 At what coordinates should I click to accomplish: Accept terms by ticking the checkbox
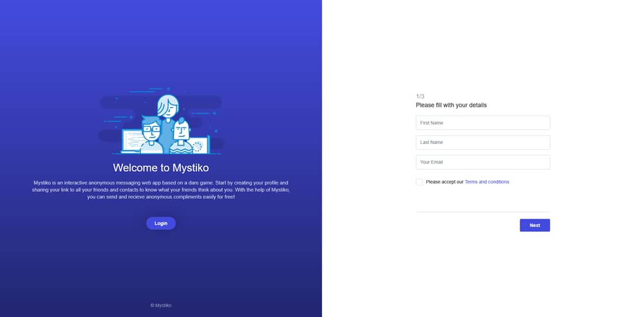coord(419,182)
